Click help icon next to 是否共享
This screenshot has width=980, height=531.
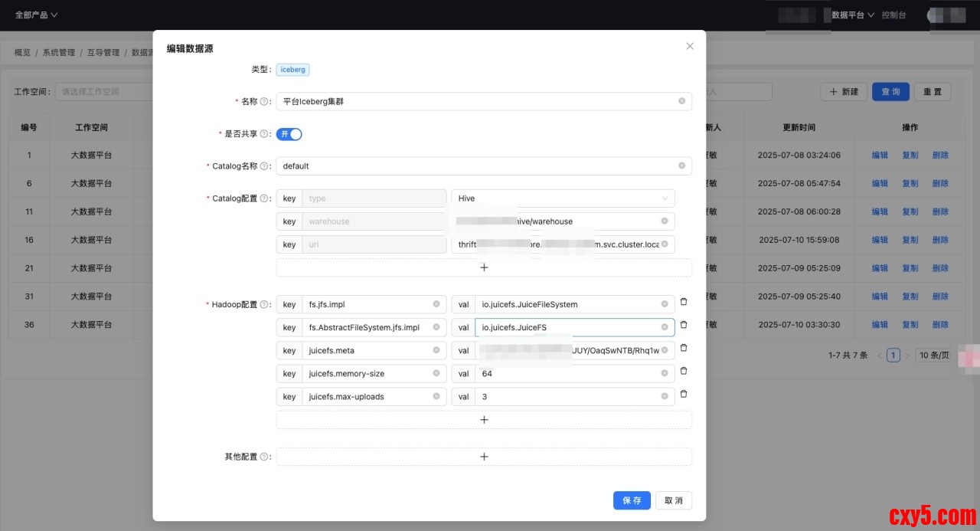(x=265, y=134)
